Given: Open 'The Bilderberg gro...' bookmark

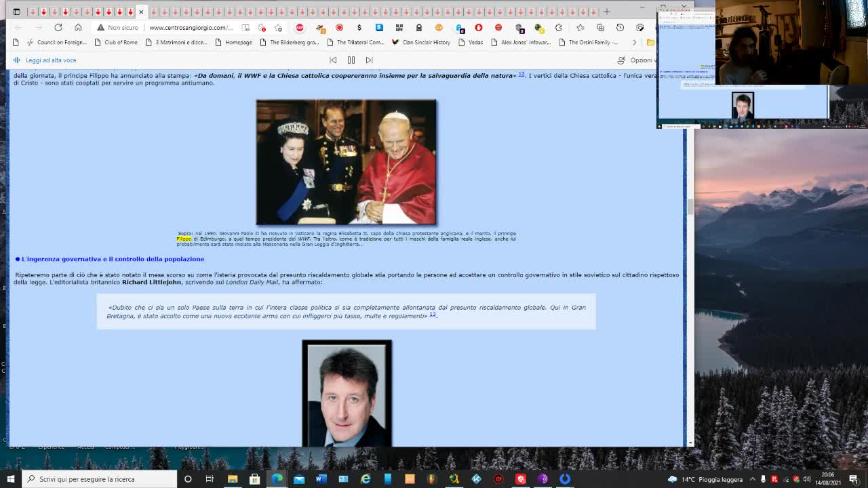Looking at the screenshot, I should (x=289, y=42).
